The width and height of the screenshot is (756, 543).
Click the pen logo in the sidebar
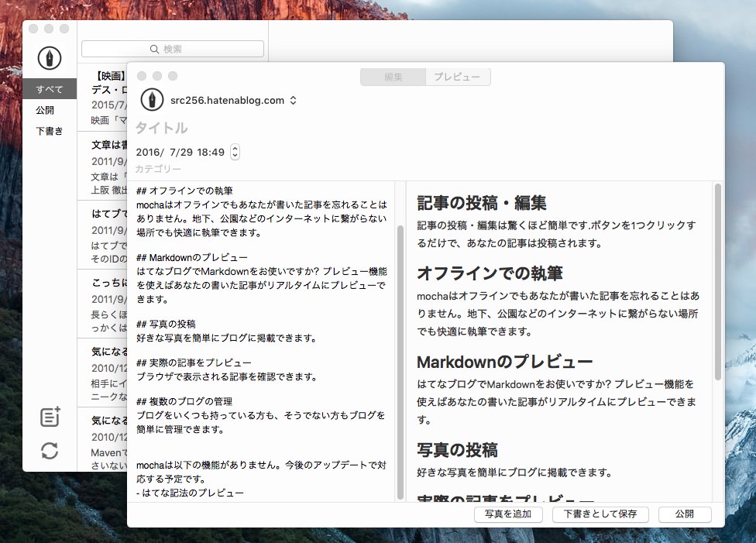coord(50,59)
